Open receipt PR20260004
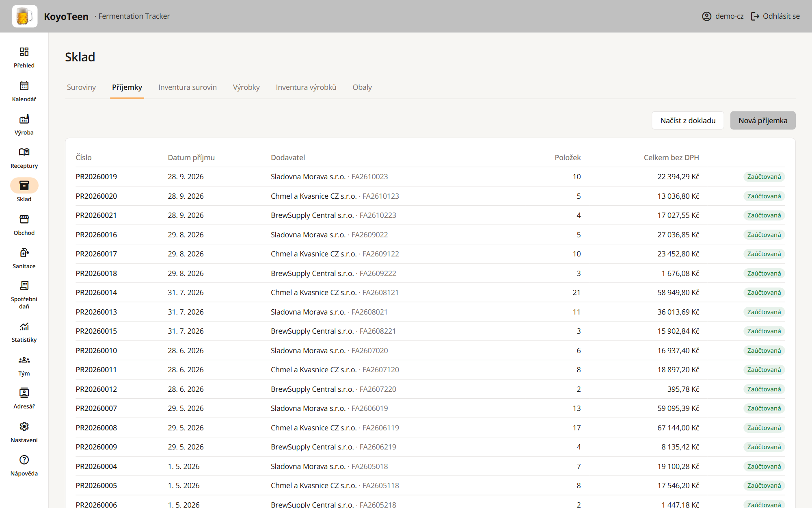The height and width of the screenshot is (508, 812). point(96,467)
